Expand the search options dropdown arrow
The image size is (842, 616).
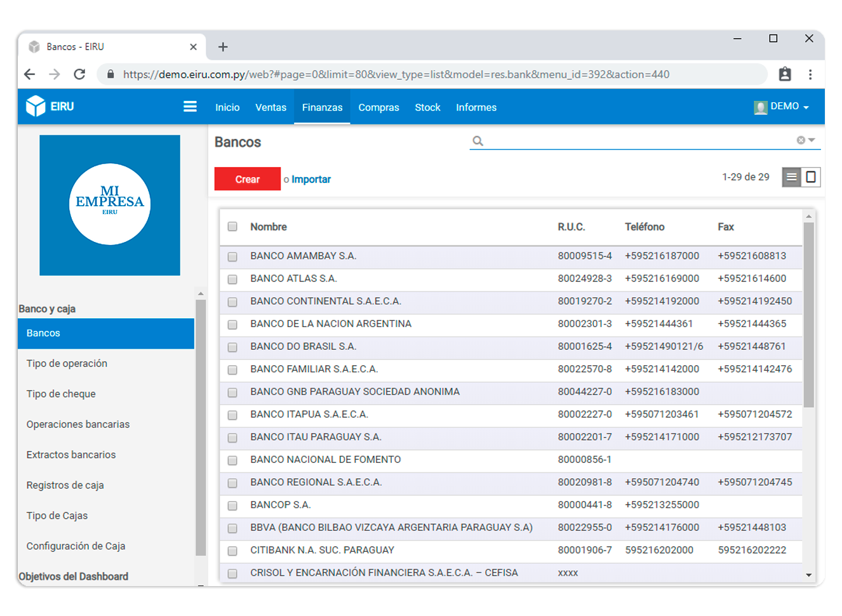[x=812, y=140]
